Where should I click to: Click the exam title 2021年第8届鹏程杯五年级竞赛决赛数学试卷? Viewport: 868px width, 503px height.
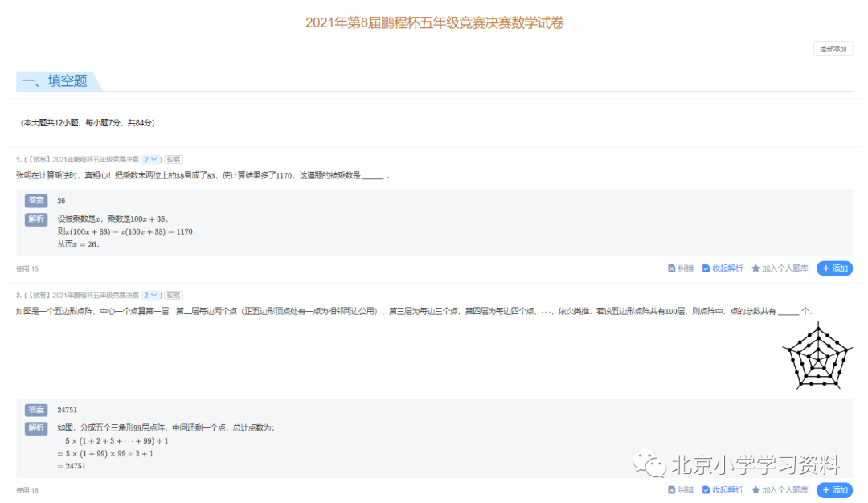click(435, 22)
